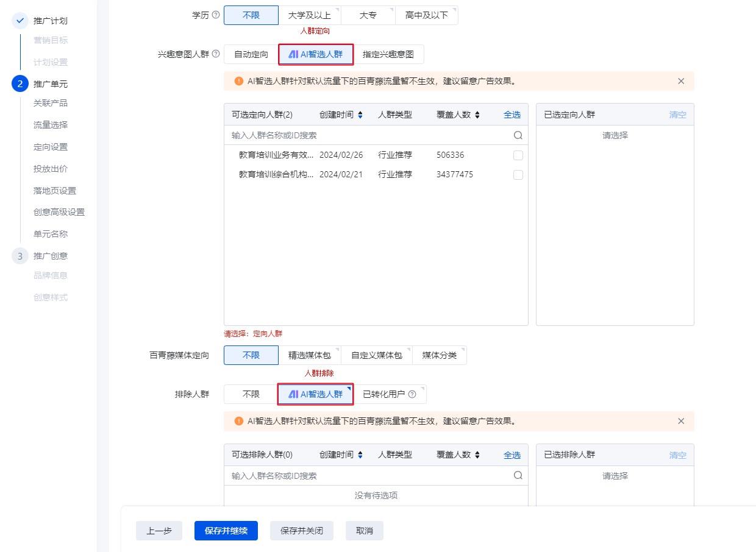Click the help icon beside 兴趣意图人群
Screen dimensions: 756x552
point(215,54)
